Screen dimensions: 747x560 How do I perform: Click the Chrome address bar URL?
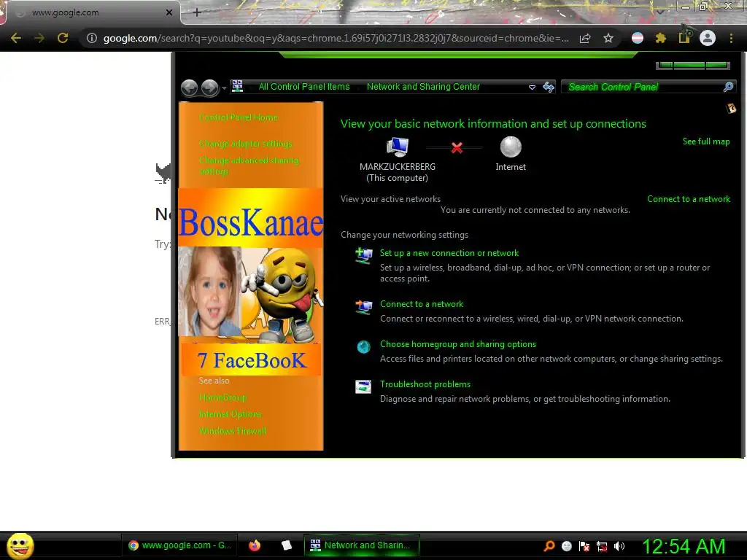point(336,38)
